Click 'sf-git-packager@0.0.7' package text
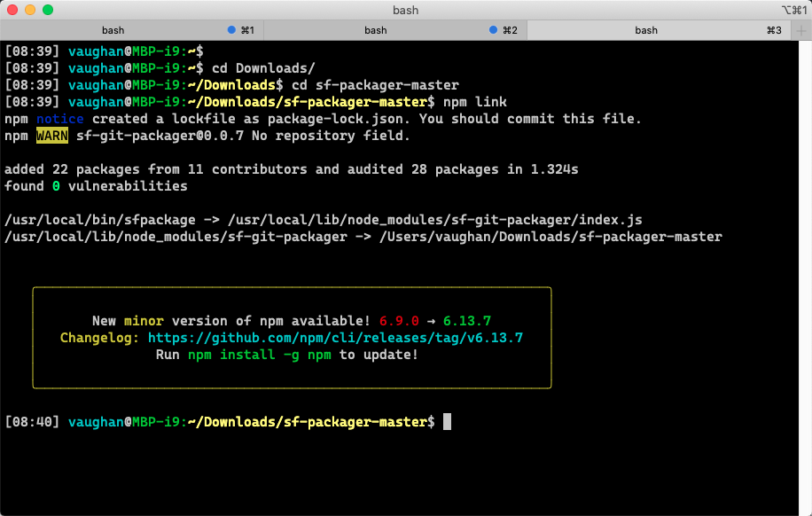This screenshot has width=812, height=516. 160,136
